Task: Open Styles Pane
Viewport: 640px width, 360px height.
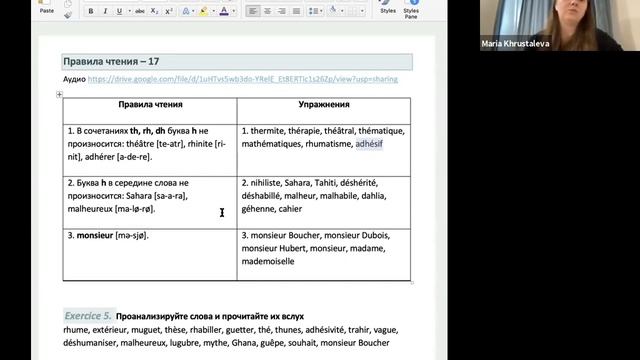Action: click(411, 9)
